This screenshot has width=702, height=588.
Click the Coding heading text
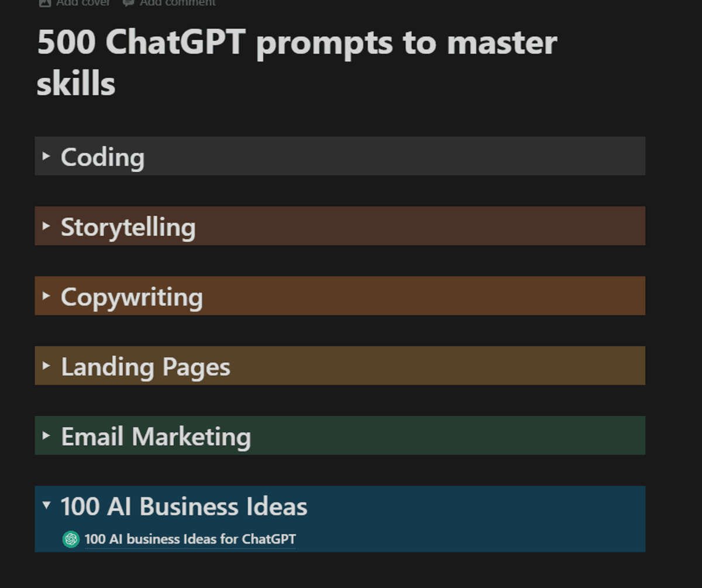point(102,157)
